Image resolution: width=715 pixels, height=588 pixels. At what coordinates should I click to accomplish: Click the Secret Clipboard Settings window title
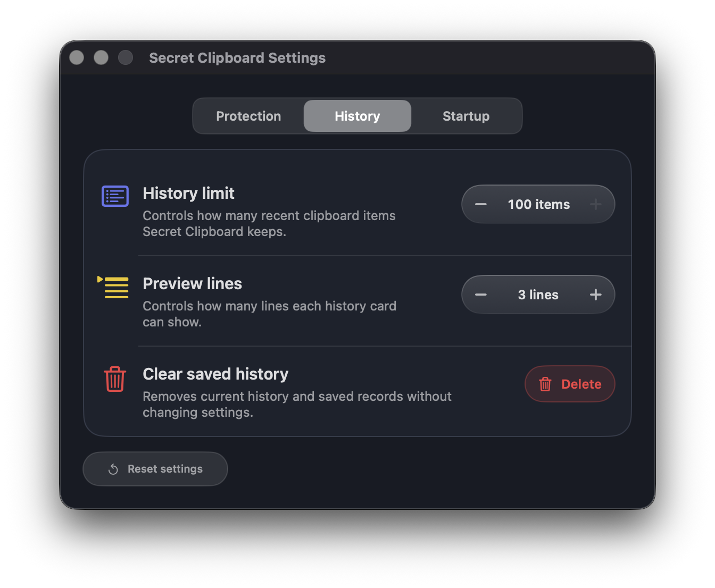237,58
